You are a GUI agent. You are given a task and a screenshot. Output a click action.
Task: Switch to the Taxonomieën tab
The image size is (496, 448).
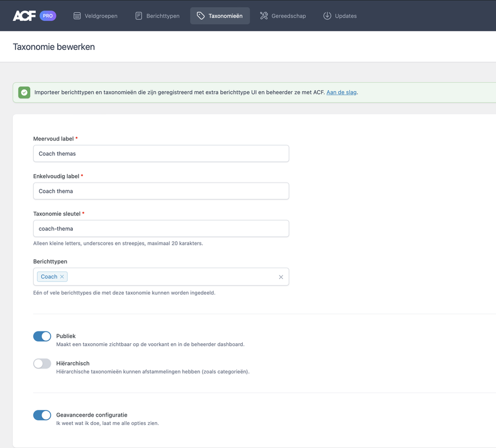pos(220,16)
